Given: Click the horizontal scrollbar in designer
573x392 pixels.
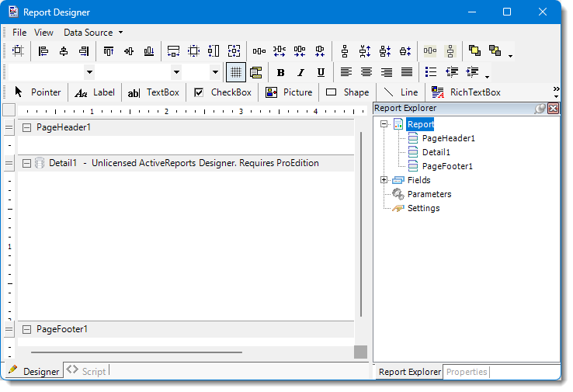Looking at the screenshot, I should click(x=137, y=352).
